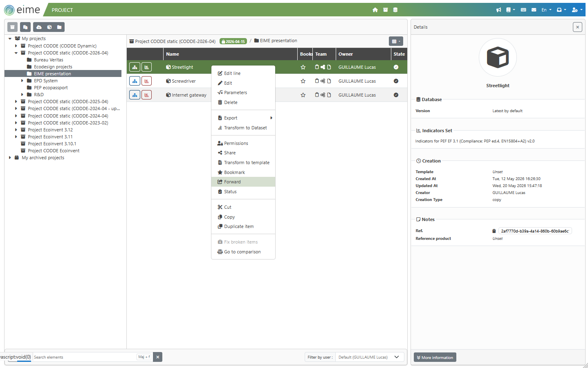Image resolution: width=588 pixels, height=368 pixels.
Task: Choose Parameters from context menu
Action: (243, 93)
